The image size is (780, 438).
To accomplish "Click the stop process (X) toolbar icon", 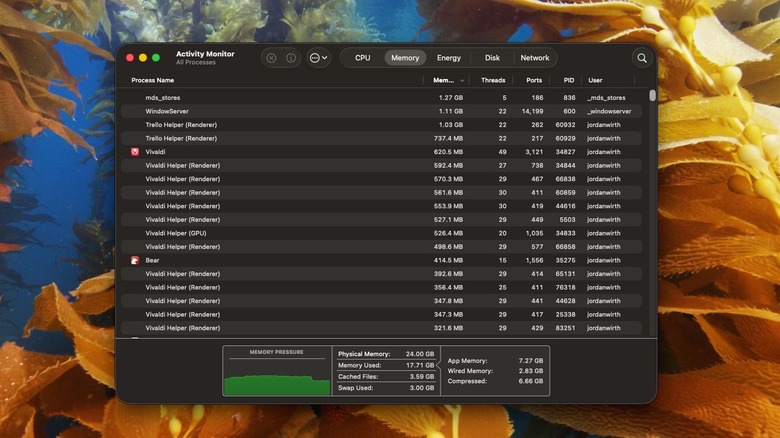I will [271, 58].
